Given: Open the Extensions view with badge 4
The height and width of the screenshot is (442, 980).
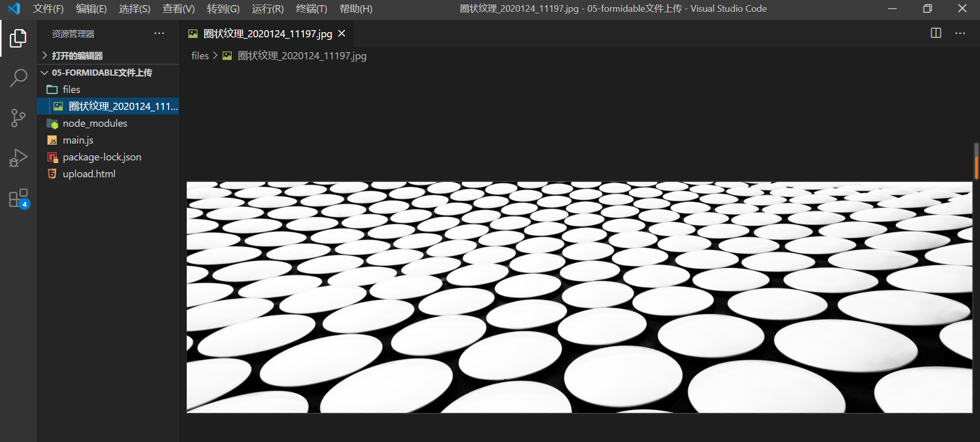Looking at the screenshot, I should [x=19, y=198].
